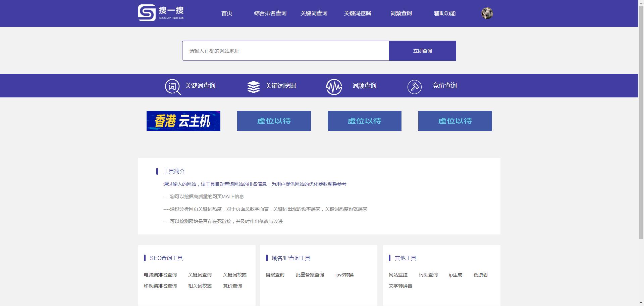Click the 香港云主机 advertisement banner
The height and width of the screenshot is (306, 644).
tap(183, 121)
